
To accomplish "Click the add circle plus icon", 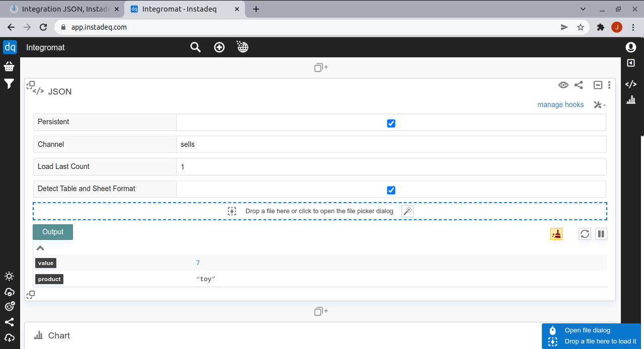I will (x=219, y=47).
